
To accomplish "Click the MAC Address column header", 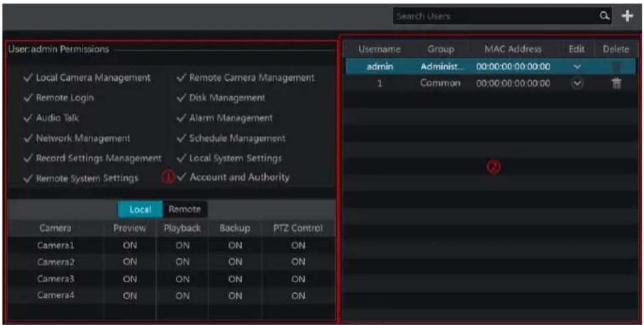I will (513, 49).
